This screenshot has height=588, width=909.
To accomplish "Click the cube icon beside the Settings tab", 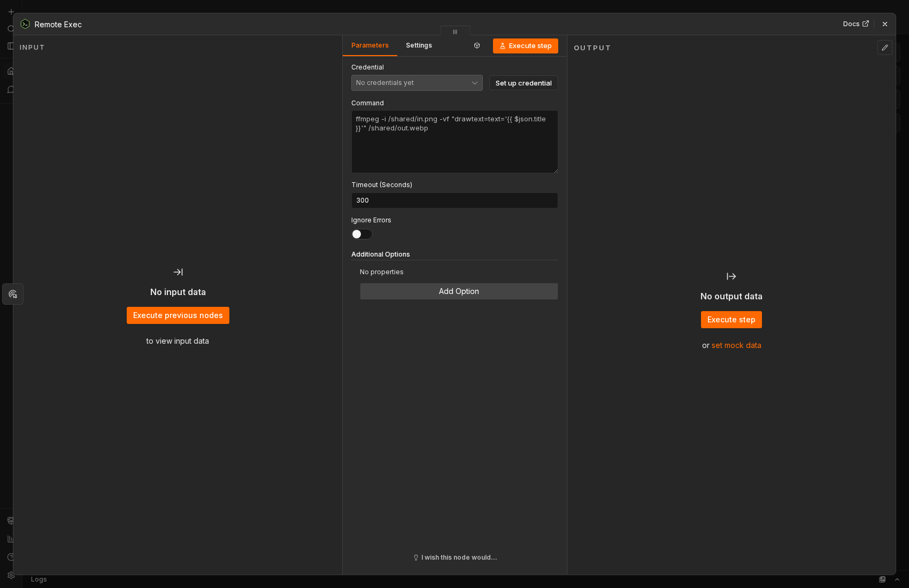I will pyautogui.click(x=477, y=45).
